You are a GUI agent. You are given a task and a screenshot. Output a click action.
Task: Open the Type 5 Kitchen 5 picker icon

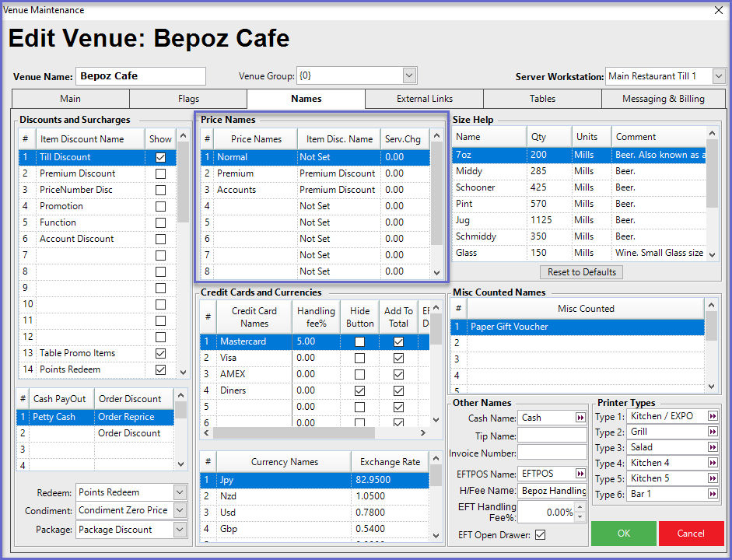pos(713,478)
